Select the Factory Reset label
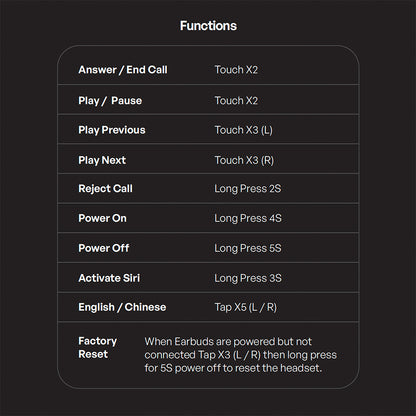This screenshot has width=416, height=416. 97,348
